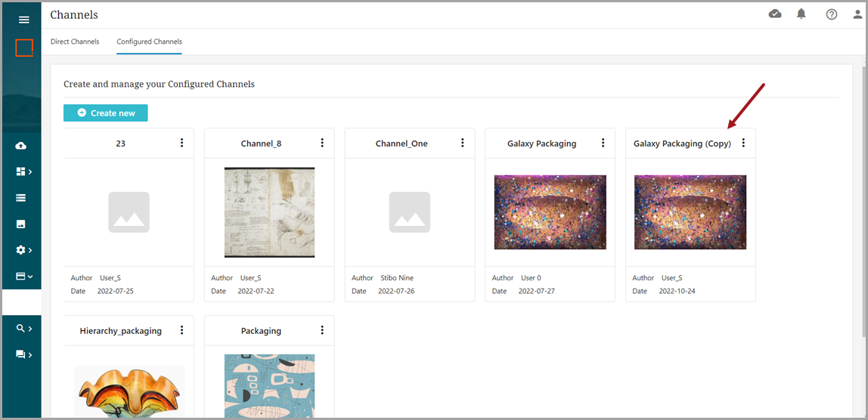Expand the chat comments sidebar menu

click(x=23, y=354)
